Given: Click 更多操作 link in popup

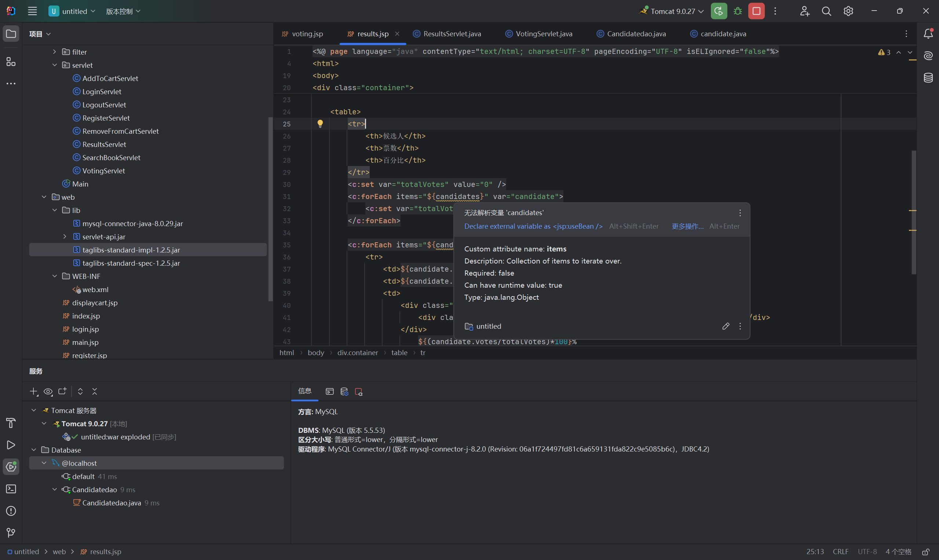Looking at the screenshot, I should tap(687, 226).
